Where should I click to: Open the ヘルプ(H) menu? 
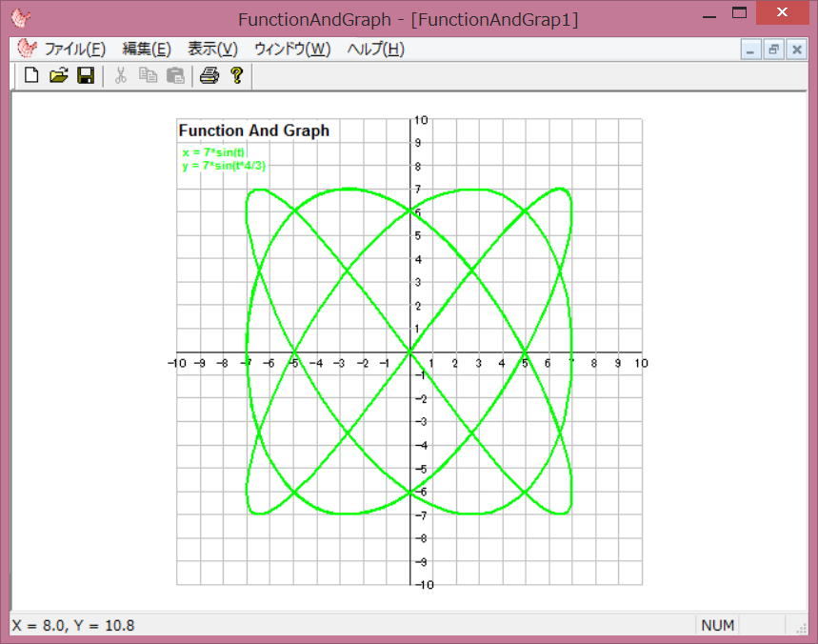coord(375,49)
